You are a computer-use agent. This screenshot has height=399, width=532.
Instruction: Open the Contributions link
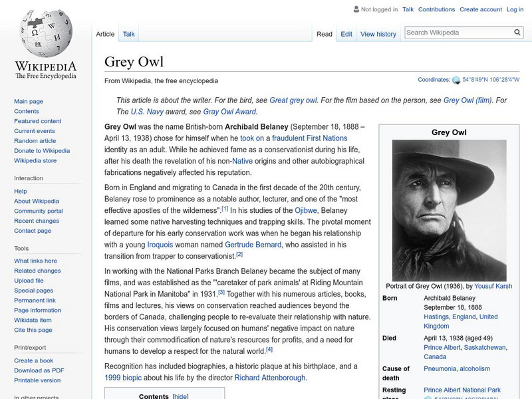tap(436, 9)
